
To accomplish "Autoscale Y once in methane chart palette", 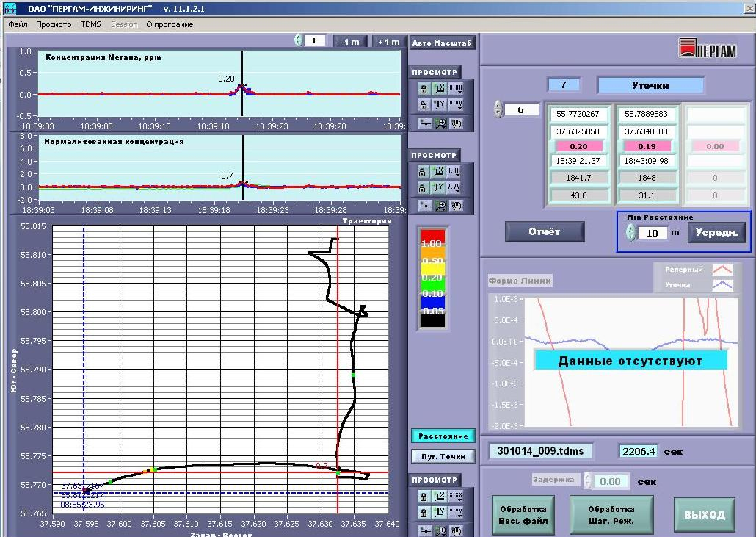I will pos(439,105).
